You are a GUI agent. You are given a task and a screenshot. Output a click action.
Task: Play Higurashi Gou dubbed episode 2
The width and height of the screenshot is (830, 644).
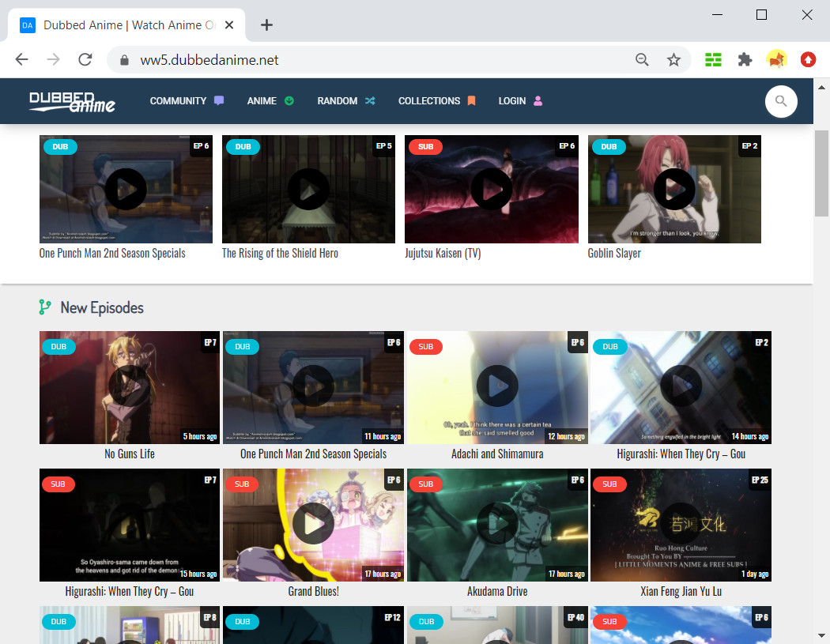[x=681, y=387]
